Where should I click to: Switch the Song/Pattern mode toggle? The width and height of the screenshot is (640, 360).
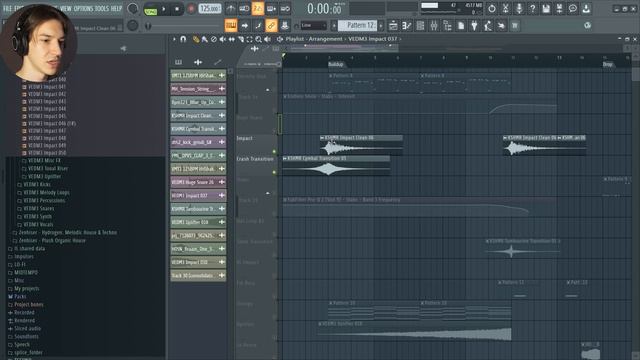tap(150, 9)
